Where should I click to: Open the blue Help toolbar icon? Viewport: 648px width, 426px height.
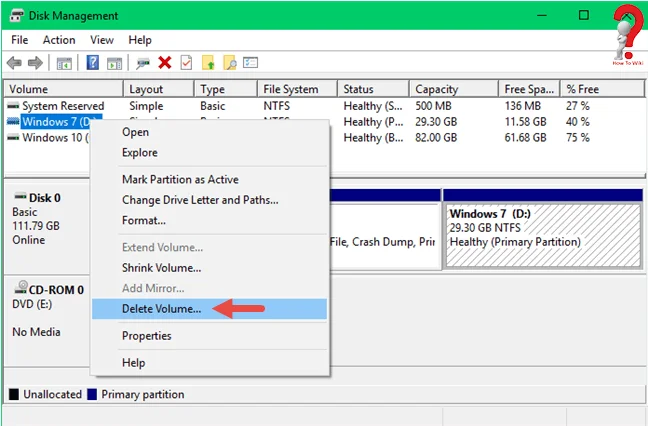point(92,63)
